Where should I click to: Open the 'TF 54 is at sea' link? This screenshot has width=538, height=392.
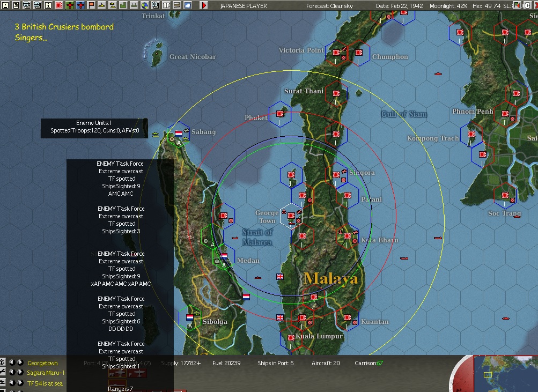[45, 383]
